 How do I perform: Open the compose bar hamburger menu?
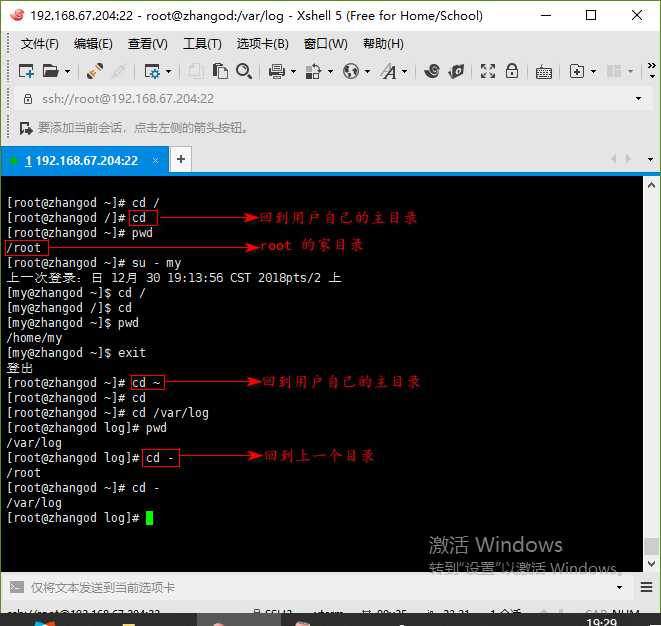(646, 587)
